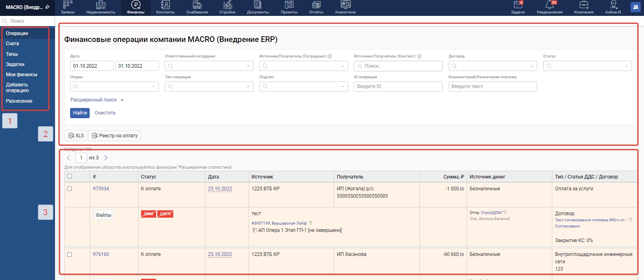Image resolution: width=644 pixels, height=280 pixels.
Task: Open the Задачи calendar icon
Action: [x=518, y=5]
